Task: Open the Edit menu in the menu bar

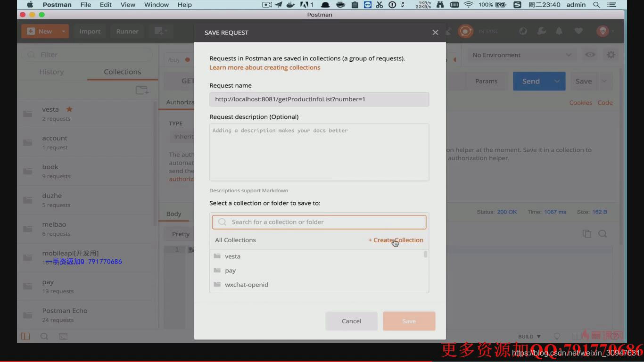Action: [x=106, y=5]
